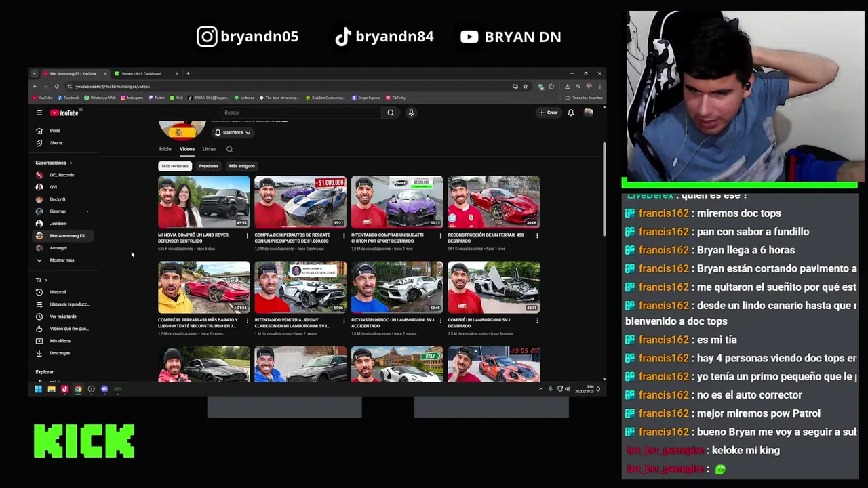Open Chrome downloads icon
The width and height of the screenshot is (868, 488).
[568, 86]
